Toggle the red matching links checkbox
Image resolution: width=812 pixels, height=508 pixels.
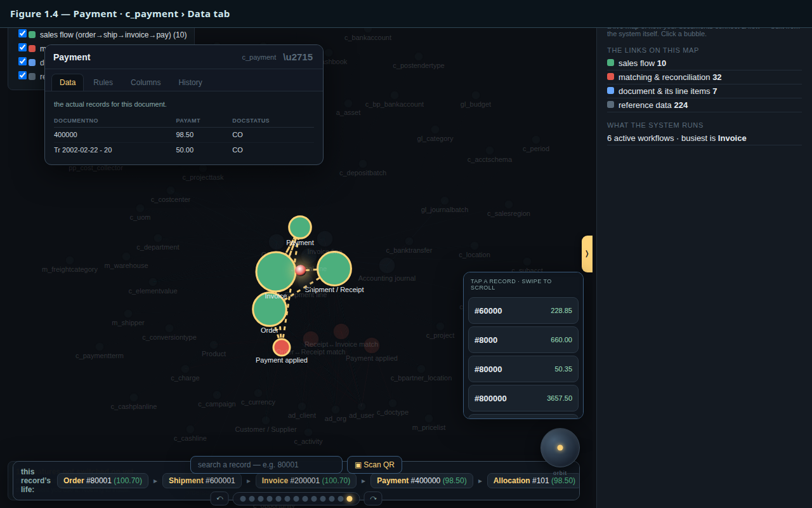coord(23,48)
